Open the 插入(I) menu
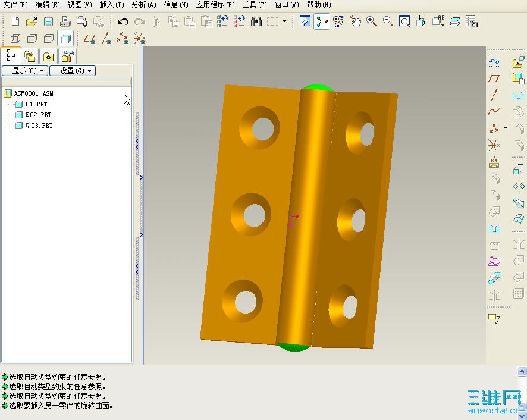 112,5
